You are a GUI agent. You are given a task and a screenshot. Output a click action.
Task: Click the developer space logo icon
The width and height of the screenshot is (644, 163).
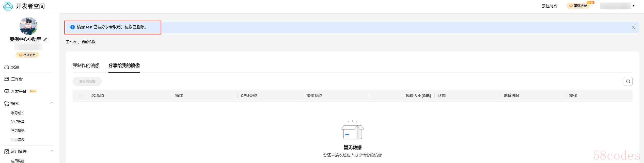[8, 6]
